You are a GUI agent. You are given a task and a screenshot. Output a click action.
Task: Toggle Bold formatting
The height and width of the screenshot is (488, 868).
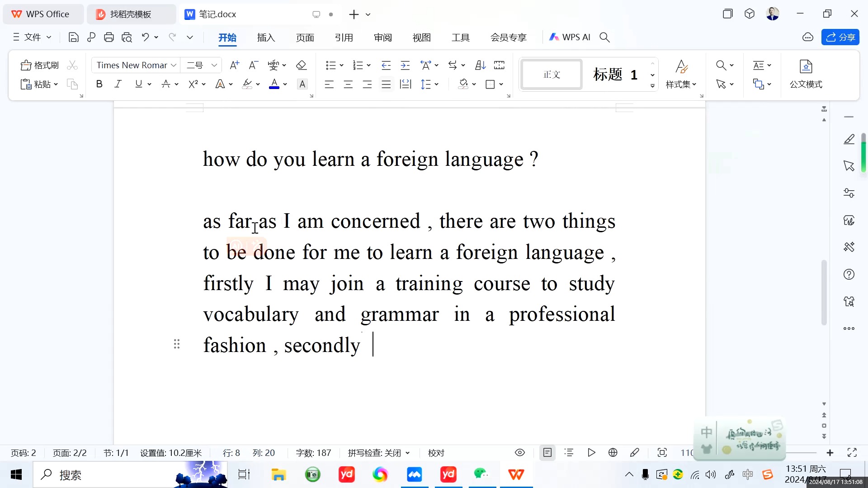point(99,84)
